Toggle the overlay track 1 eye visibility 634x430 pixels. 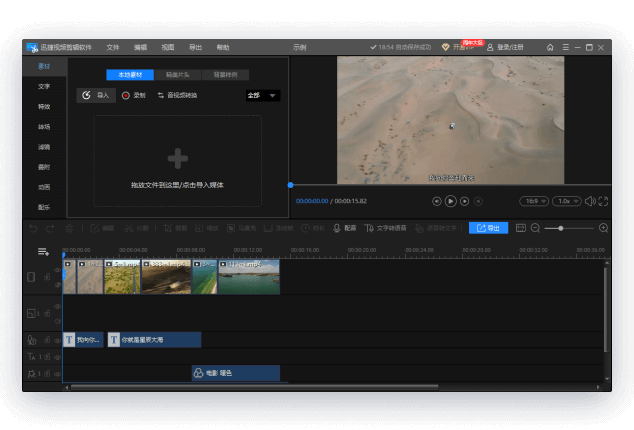(x=57, y=307)
